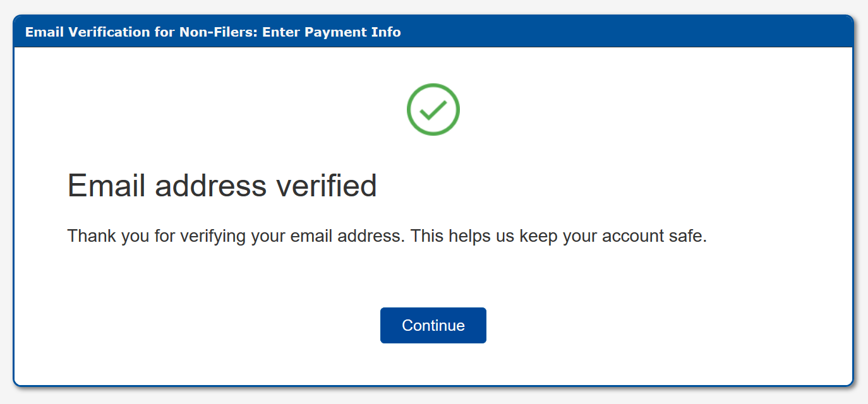
Task: Click the "Thank you for verifying" sentence
Action: tap(234, 237)
